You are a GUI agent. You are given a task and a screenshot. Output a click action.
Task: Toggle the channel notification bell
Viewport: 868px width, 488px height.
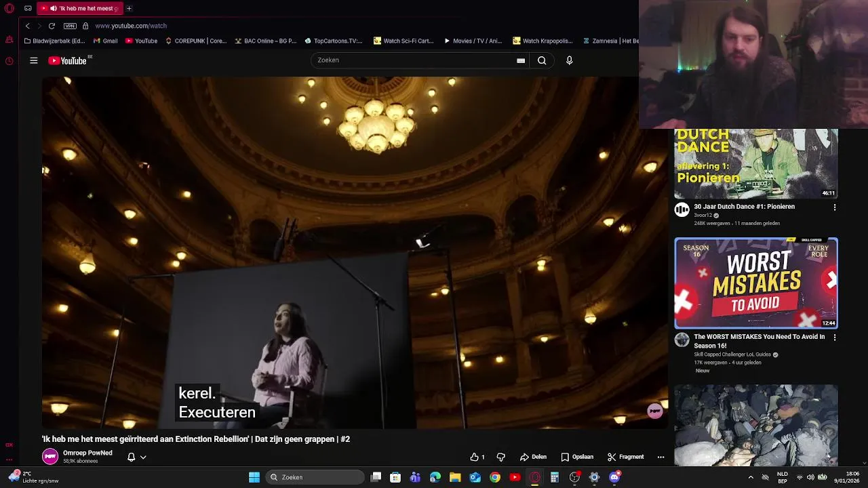pyautogui.click(x=132, y=457)
